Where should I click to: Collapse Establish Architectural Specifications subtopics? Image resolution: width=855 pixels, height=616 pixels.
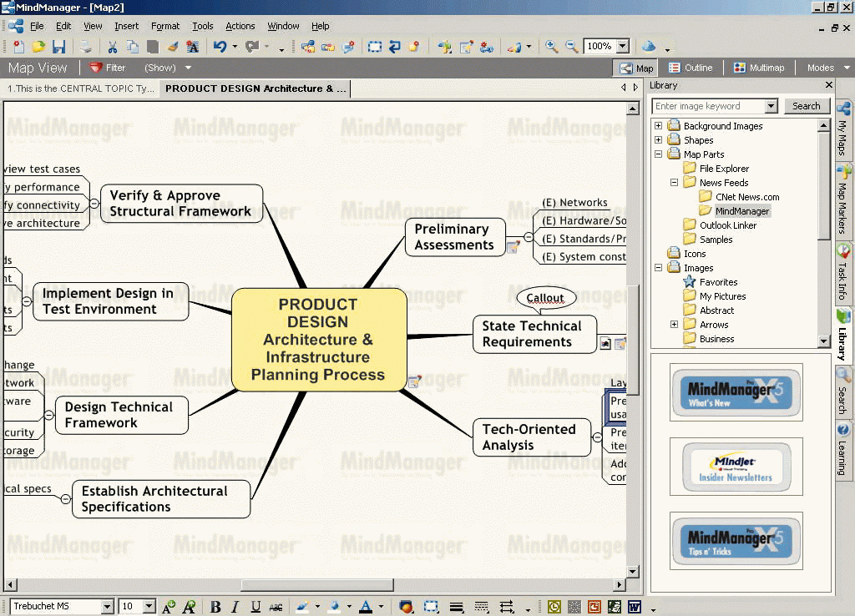pyautogui.click(x=65, y=499)
